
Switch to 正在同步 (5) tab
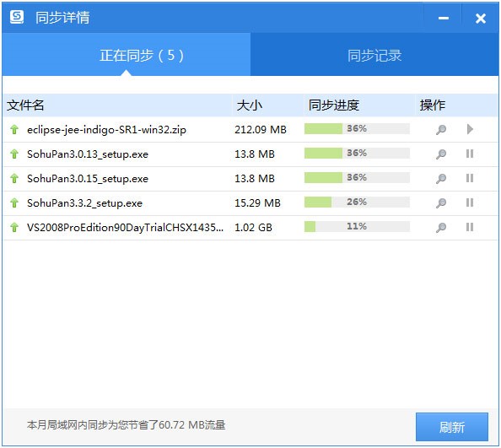pos(127,54)
